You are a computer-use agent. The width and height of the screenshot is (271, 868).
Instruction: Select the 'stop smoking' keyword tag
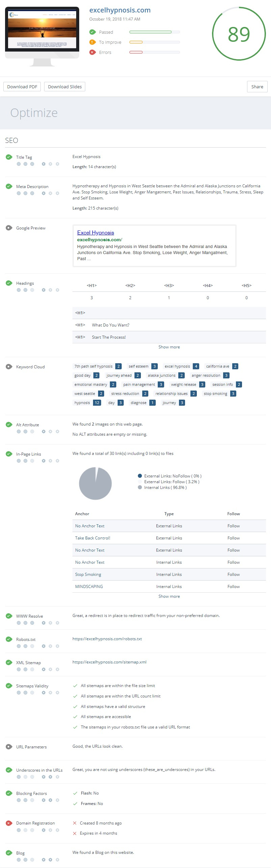tap(219, 394)
